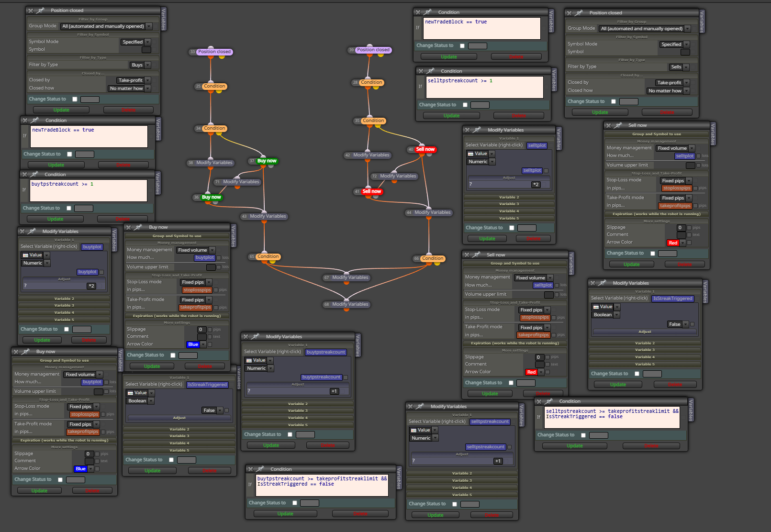Click Update in 'buytpstreakcount >= 1' Condition panel
Screen dimensions: 771x532
(55, 219)
